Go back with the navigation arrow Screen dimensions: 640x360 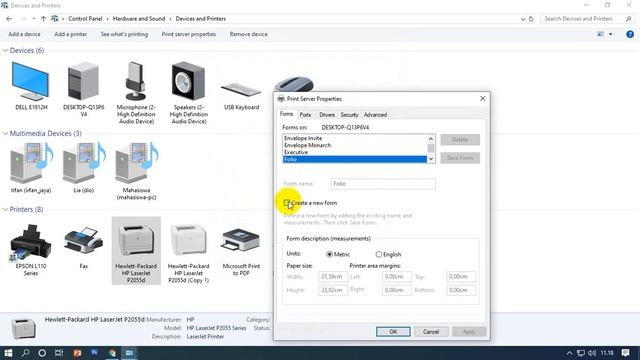pos(9,19)
